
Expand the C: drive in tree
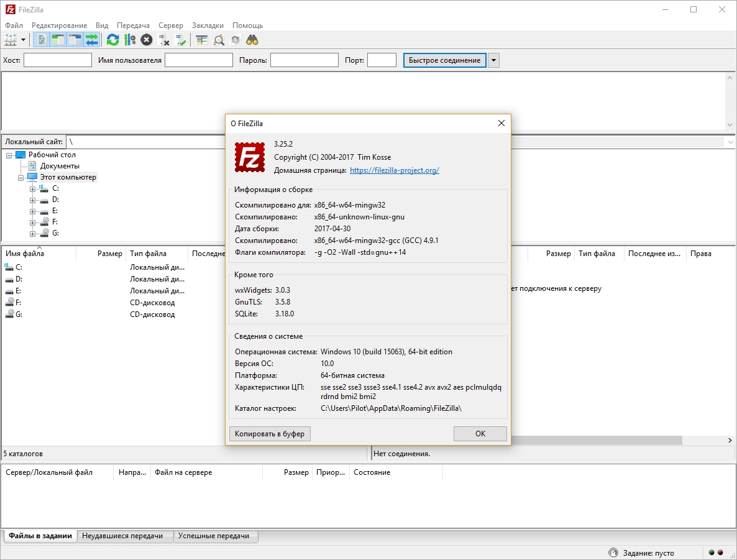point(32,189)
